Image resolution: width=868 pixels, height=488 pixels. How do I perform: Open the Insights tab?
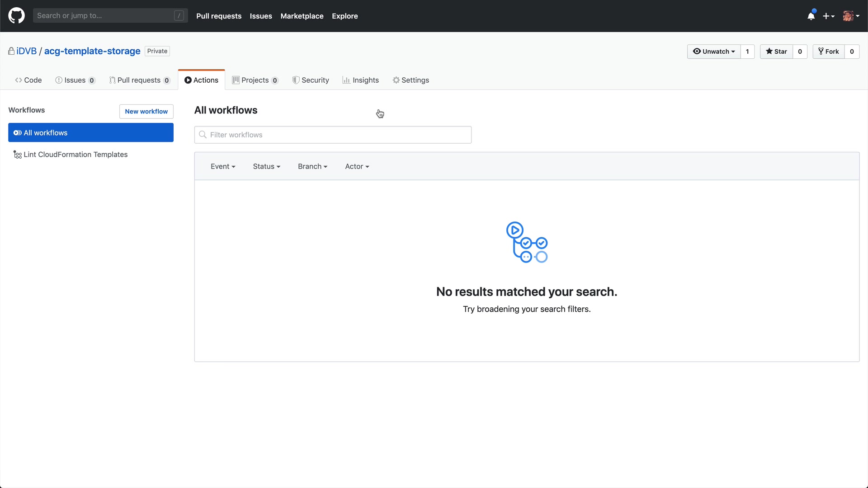(x=361, y=80)
